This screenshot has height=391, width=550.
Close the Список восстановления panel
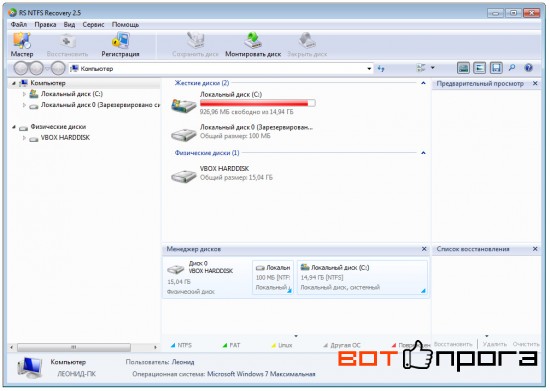coord(535,249)
